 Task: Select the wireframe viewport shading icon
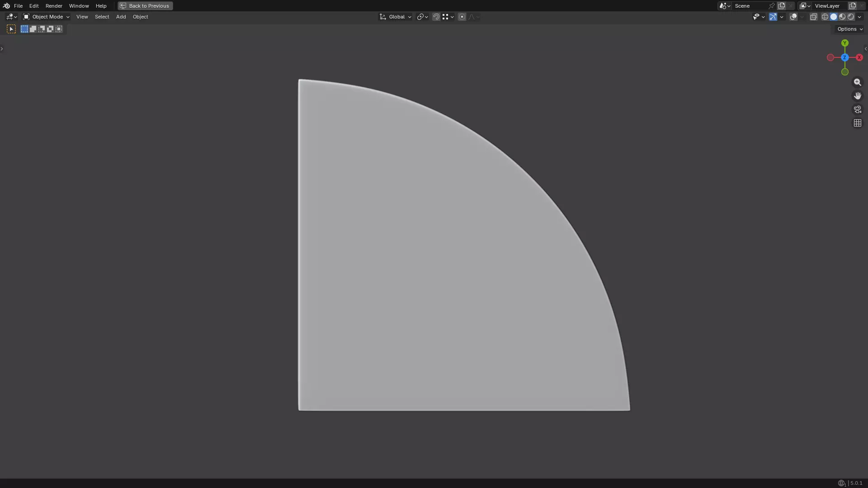click(x=825, y=17)
